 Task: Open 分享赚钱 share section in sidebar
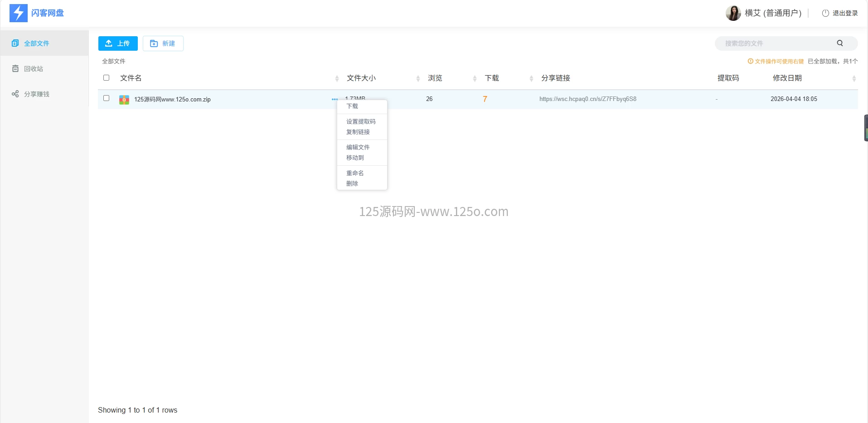36,94
